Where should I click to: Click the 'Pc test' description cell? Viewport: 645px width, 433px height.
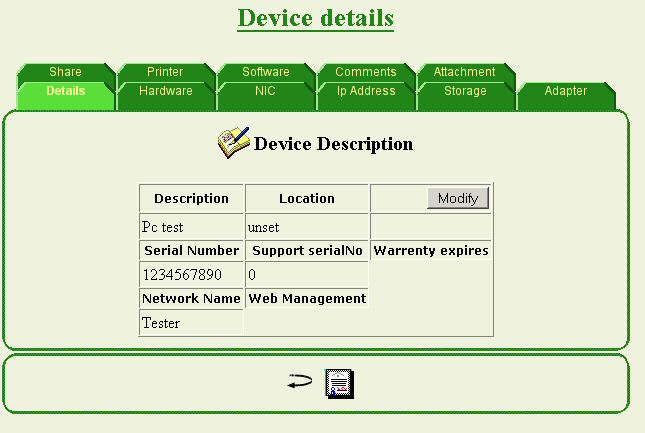pos(163,227)
